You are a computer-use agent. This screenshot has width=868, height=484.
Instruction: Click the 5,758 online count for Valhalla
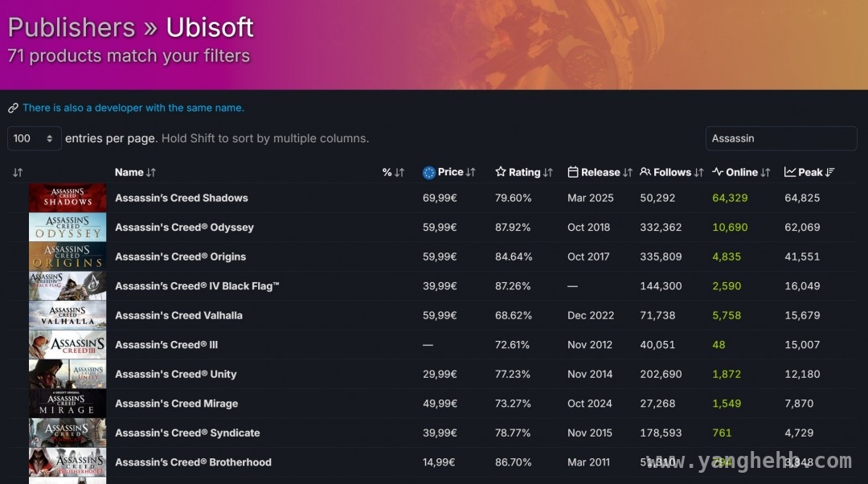tap(727, 315)
